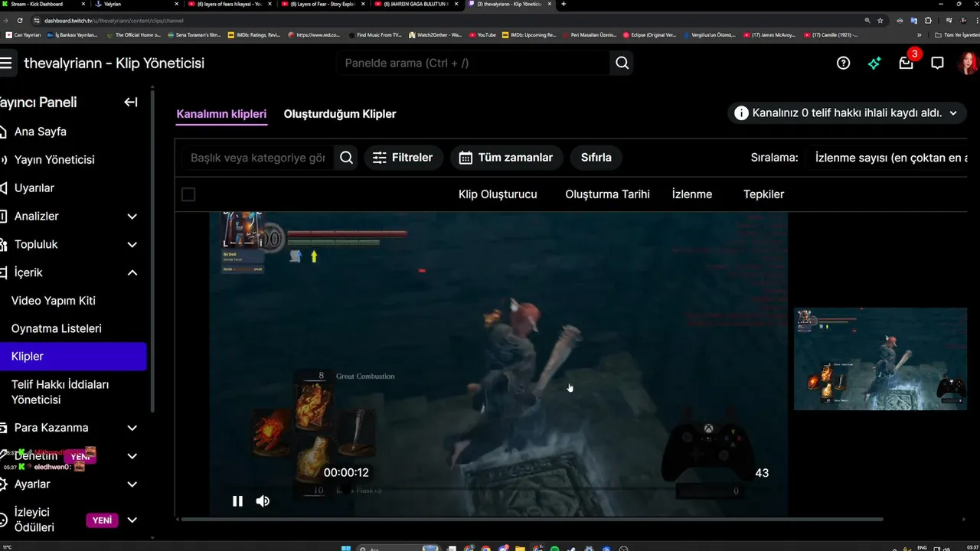This screenshot has height=551, width=980.
Task: Sort by Oluşturma Tarihi column
Action: coord(607,194)
